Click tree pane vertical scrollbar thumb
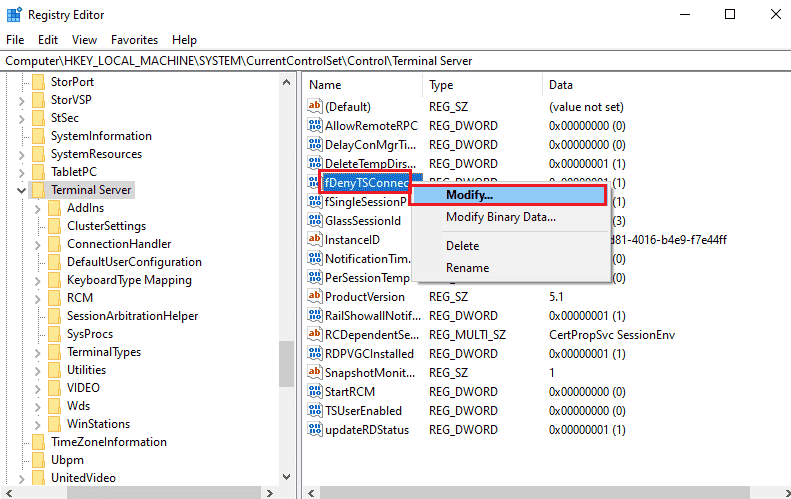 [x=287, y=364]
